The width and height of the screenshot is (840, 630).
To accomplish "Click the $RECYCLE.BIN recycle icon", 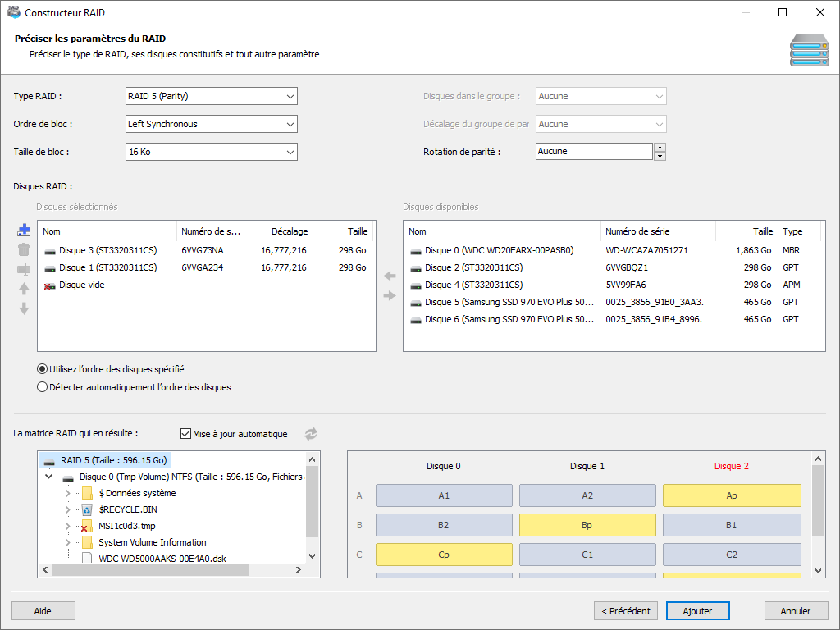I will 87,509.
